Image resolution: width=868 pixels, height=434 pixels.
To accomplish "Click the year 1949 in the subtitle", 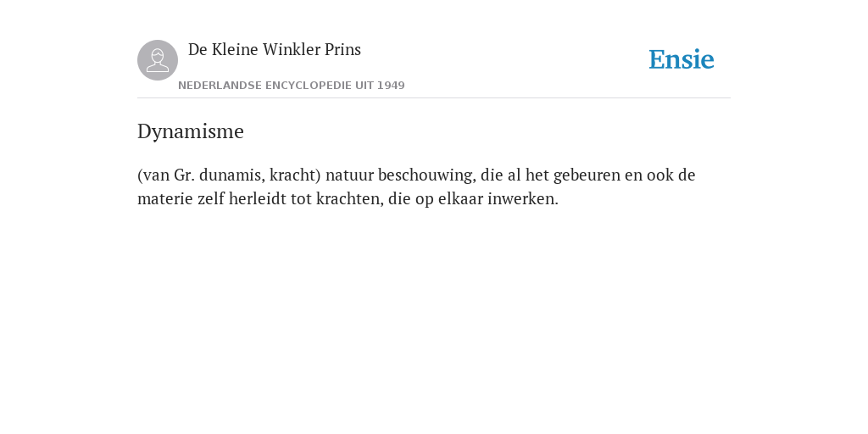I will click(x=391, y=86).
